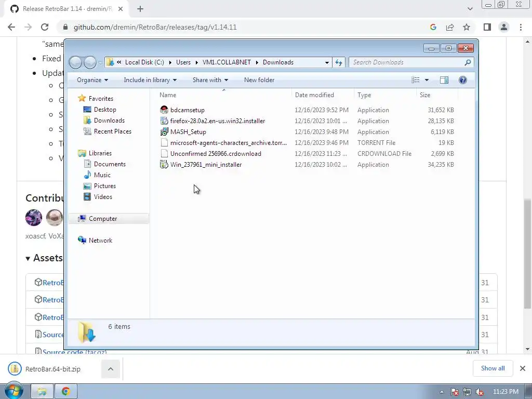This screenshot has height=399, width=532.
Task: Open Chrome tab search dropdown arrow
Action: pyautogui.click(x=470, y=9)
